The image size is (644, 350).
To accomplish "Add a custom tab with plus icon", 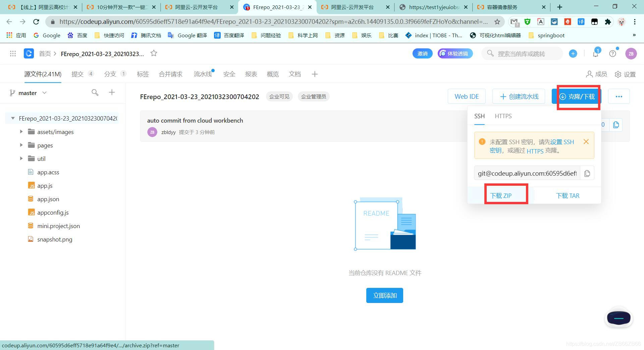I will 315,74.
